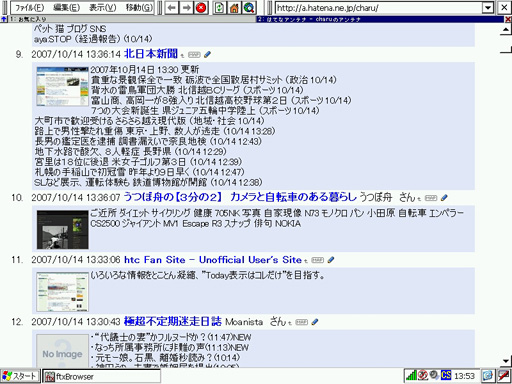This screenshot has height=384, width=512.
Task: Click the pencil edit icon beside 北日本新聞
Action: (x=207, y=54)
